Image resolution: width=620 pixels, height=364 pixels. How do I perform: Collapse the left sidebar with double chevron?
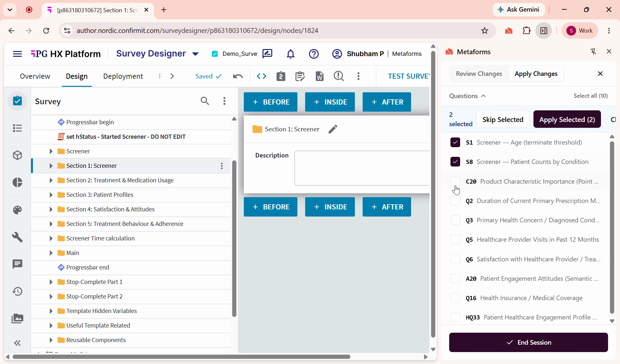17,343
